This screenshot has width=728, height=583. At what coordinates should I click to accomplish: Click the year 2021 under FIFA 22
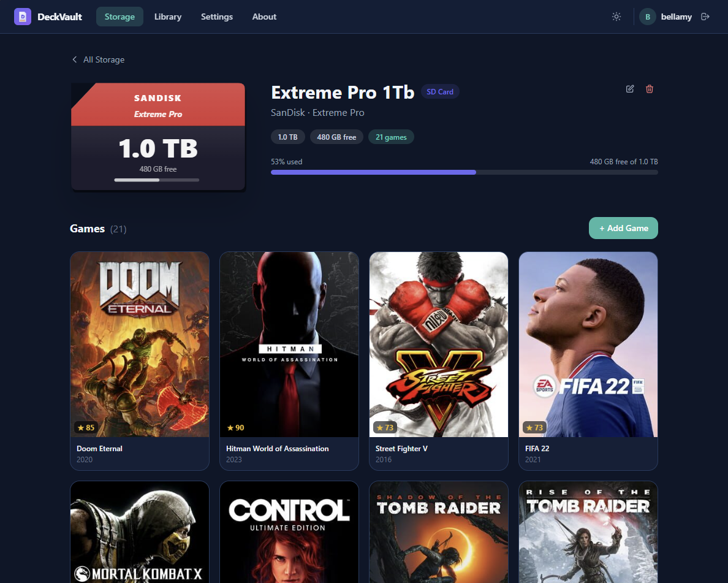533,459
